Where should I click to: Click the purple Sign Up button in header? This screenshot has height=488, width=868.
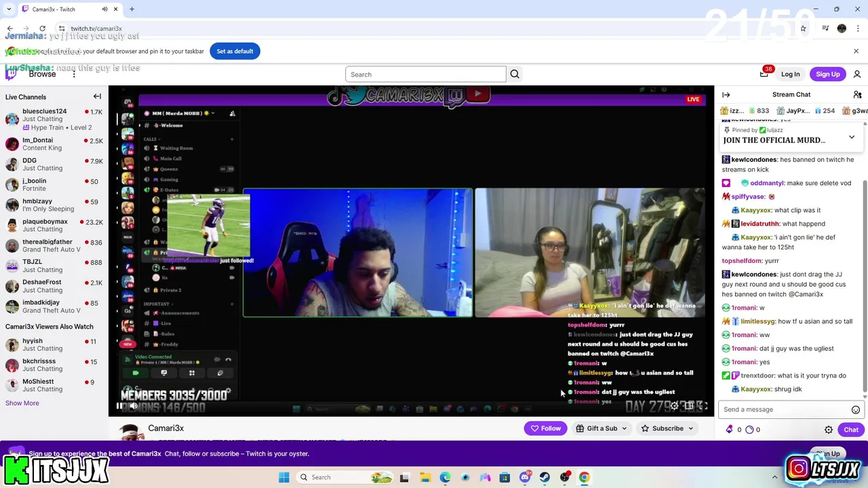click(828, 74)
